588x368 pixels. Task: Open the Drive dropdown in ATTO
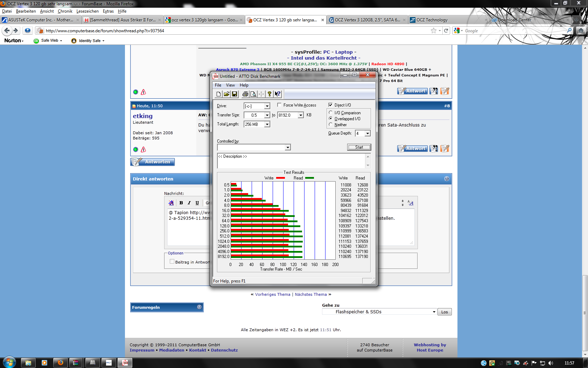coord(267,106)
